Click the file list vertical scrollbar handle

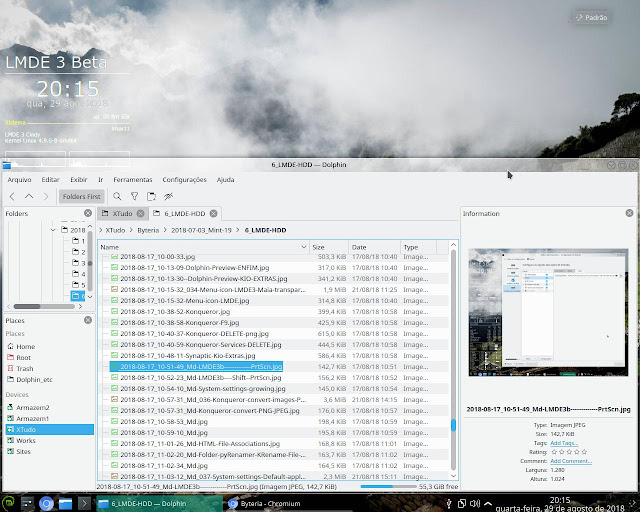click(x=453, y=425)
